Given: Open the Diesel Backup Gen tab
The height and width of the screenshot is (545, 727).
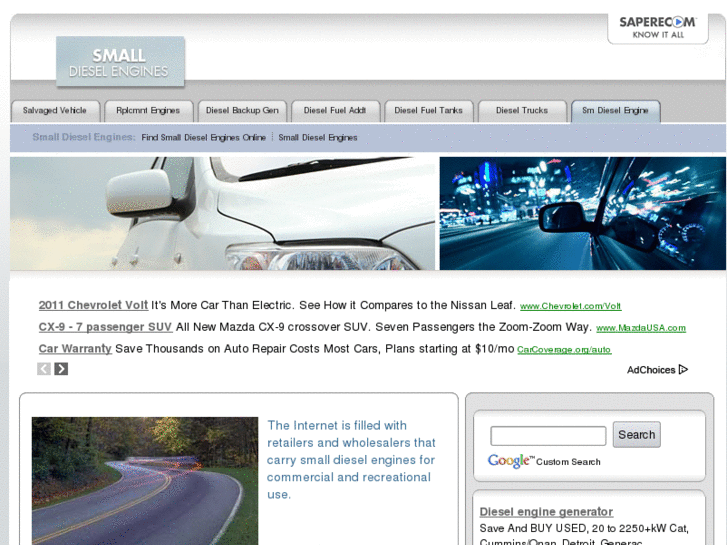Looking at the screenshot, I should click(242, 111).
